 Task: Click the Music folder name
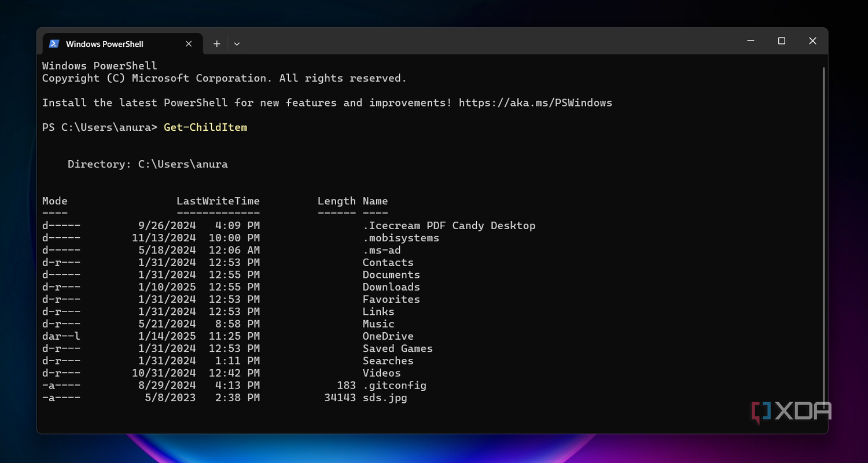[378, 324]
